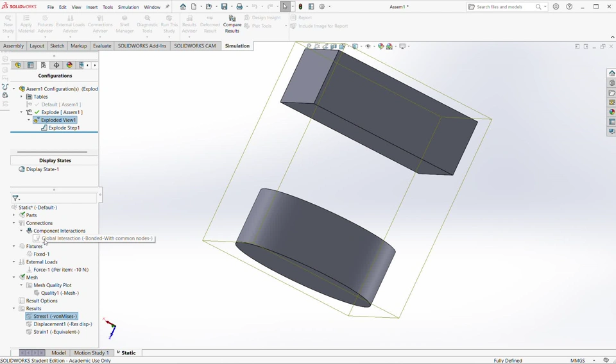Switch to the PropertyManager tab icon
The height and width of the screenshot is (364, 616).
30,65
